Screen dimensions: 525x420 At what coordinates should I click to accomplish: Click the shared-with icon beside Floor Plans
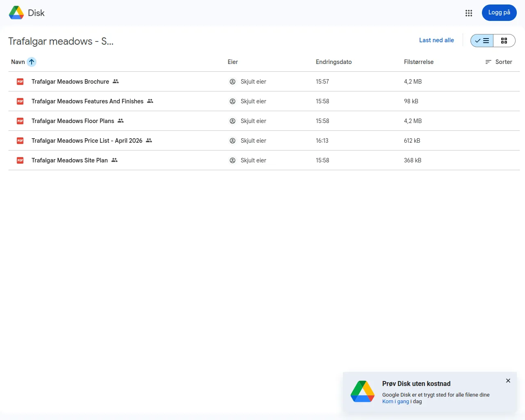(120, 121)
